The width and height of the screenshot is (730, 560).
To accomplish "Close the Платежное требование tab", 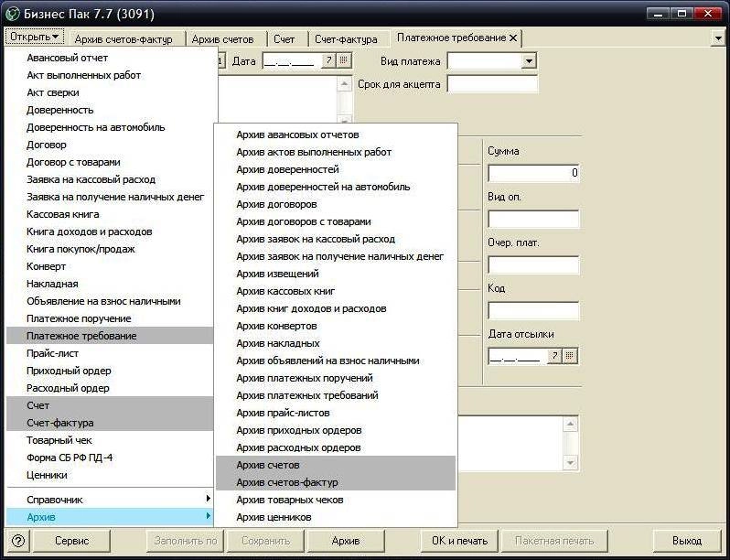I will point(513,38).
